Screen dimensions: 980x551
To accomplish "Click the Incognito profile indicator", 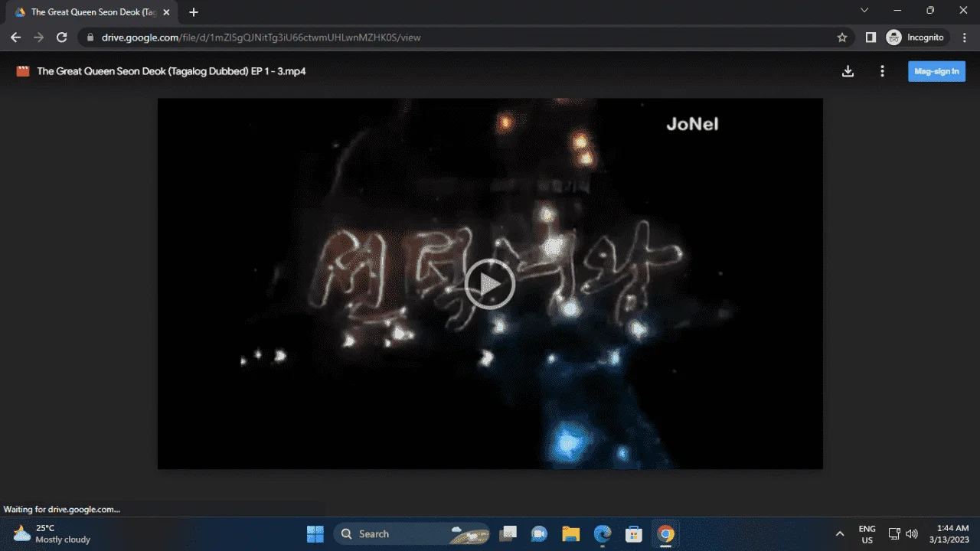I will tap(917, 37).
